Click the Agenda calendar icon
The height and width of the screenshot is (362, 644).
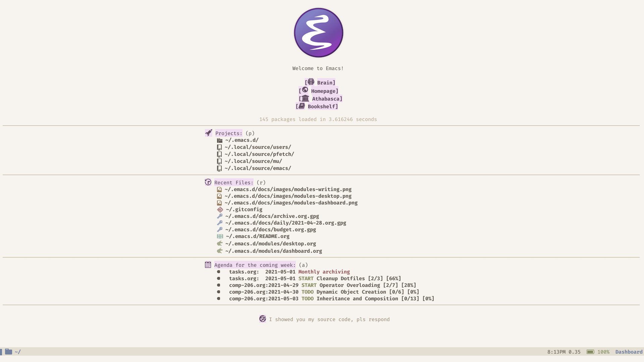coord(207,264)
